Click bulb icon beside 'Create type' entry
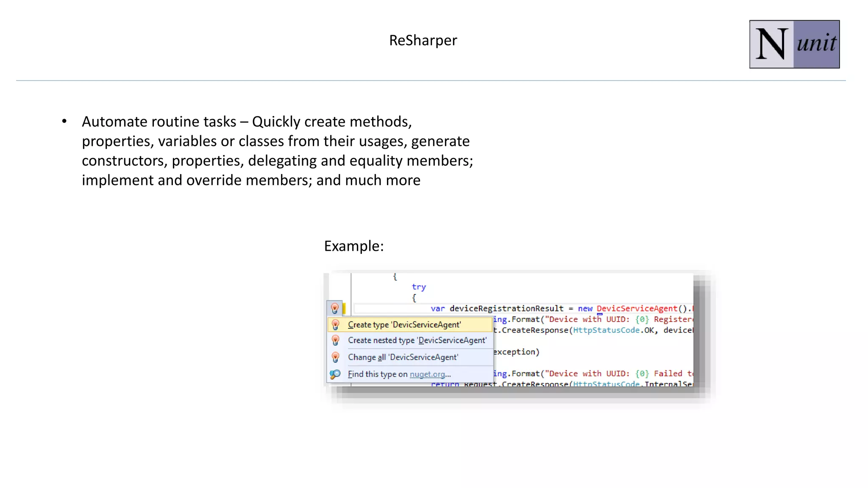The height and width of the screenshot is (488, 868). point(335,324)
